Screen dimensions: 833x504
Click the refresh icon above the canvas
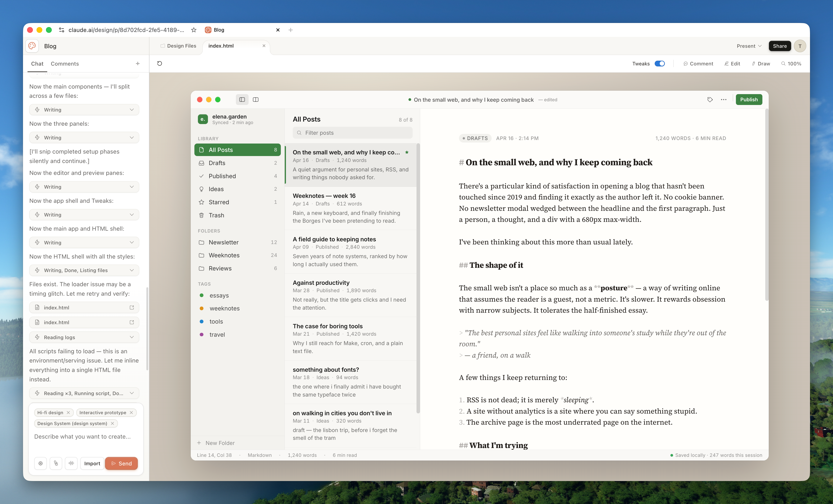[x=159, y=64]
